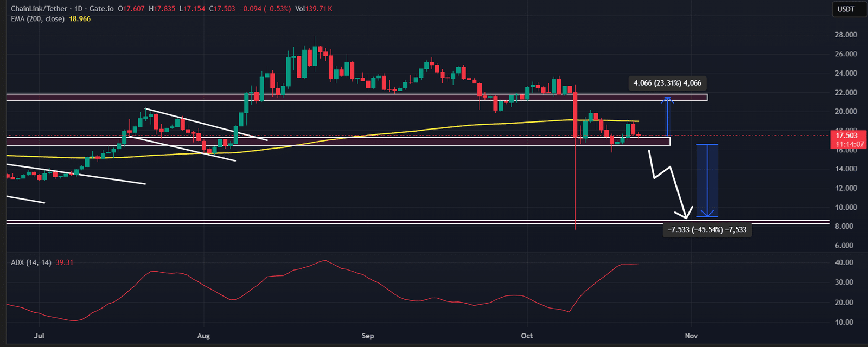Click the ChainLink/Tether symbol title
The image size is (868, 347).
click(39, 9)
